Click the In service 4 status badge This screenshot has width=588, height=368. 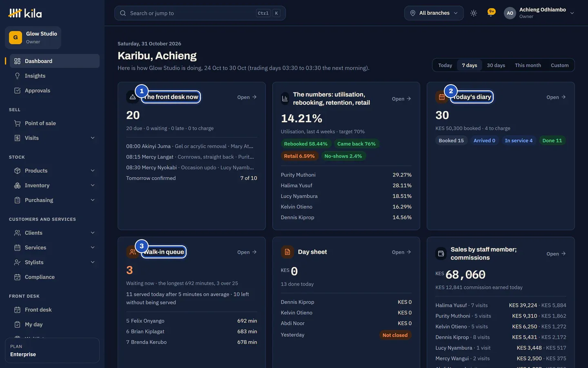[519, 141]
